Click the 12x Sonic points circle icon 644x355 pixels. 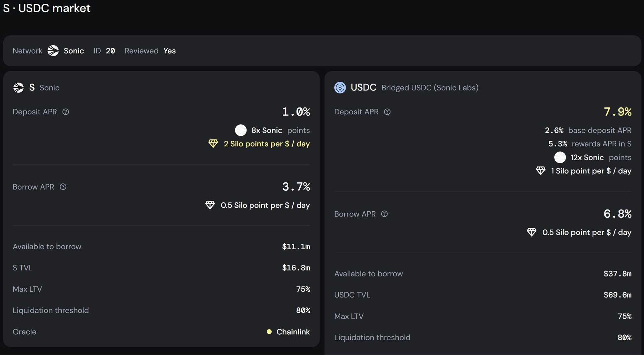[560, 157]
